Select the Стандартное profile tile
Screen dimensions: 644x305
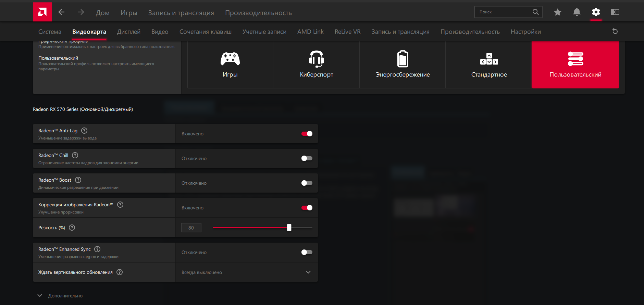tap(489, 64)
